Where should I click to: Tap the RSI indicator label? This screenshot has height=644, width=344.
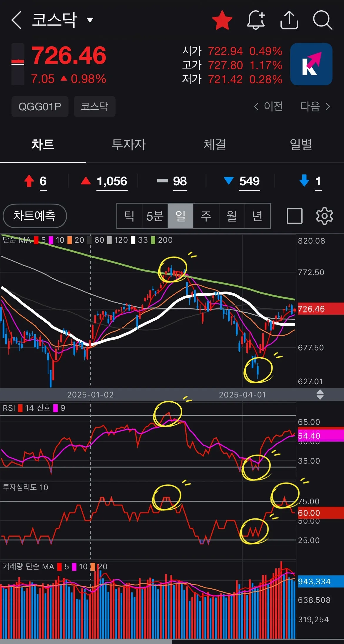point(9,408)
